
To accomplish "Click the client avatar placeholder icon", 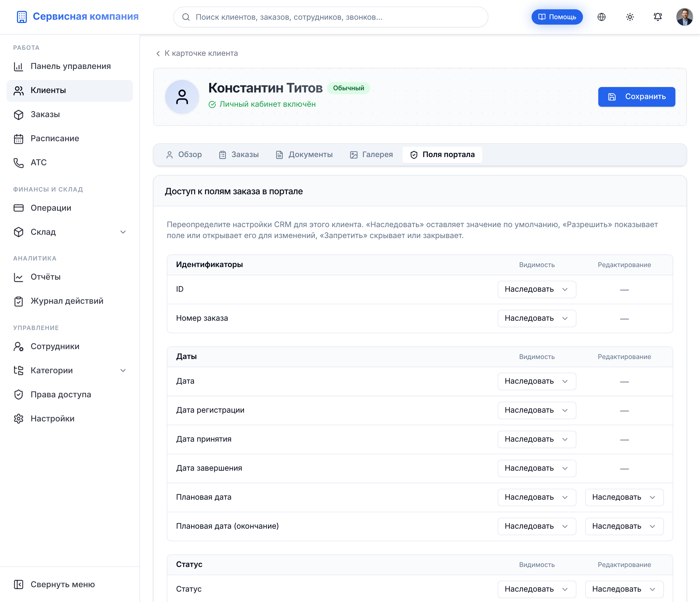I will tap(182, 97).
